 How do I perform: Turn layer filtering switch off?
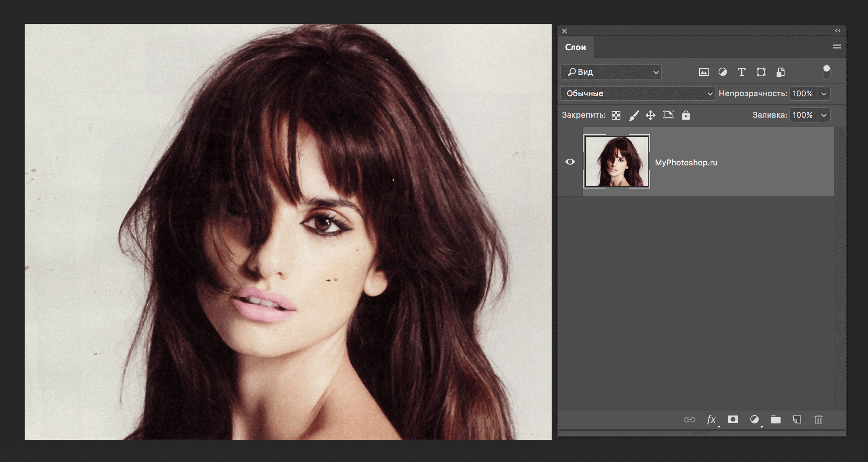(826, 72)
